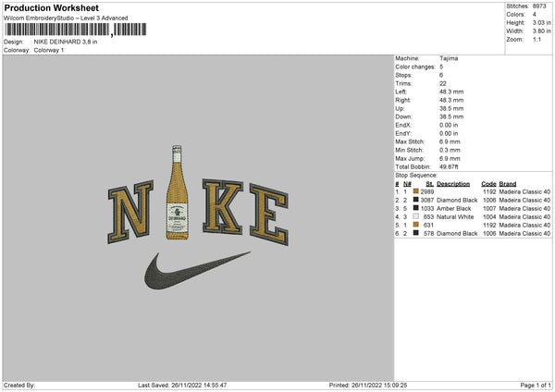This screenshot has width=555, height=392.
Task: Click the Wilcom EmbroideryStudio Level 3 Advanced text
Action: coord(66,18)
